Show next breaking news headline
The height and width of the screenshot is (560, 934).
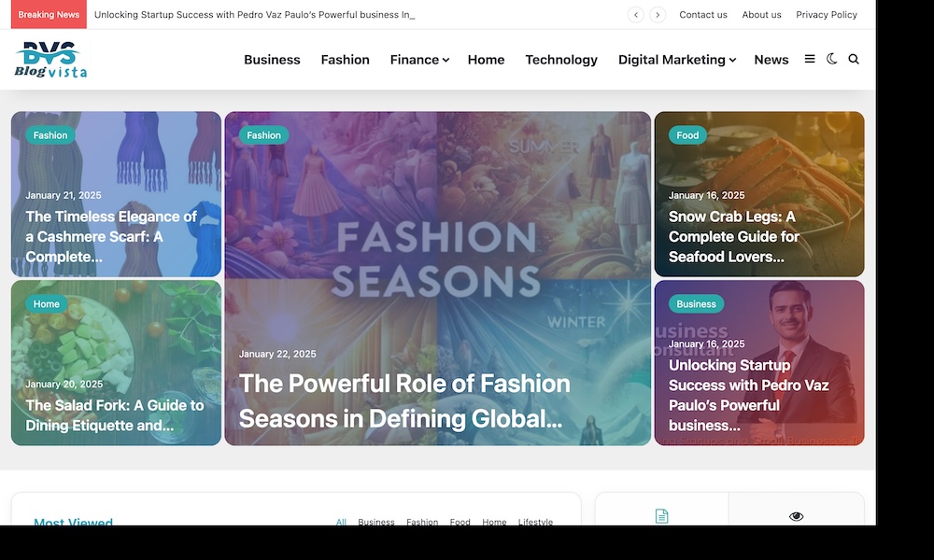tap(658, 15)
